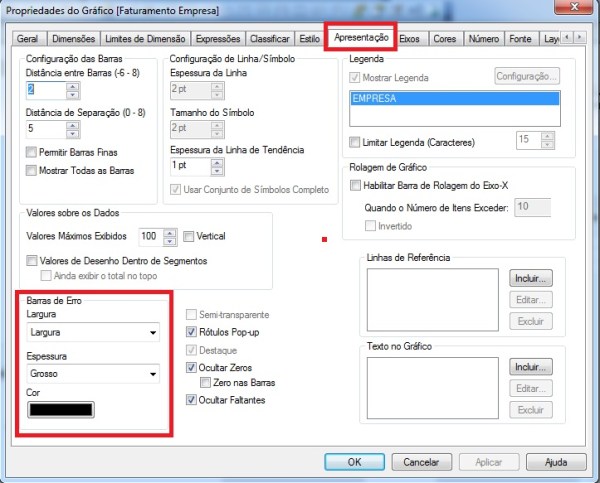Screen dimensions: 600x483
Task: Toggle Mostrar Todas as Barras option
Action: point(31,171)
